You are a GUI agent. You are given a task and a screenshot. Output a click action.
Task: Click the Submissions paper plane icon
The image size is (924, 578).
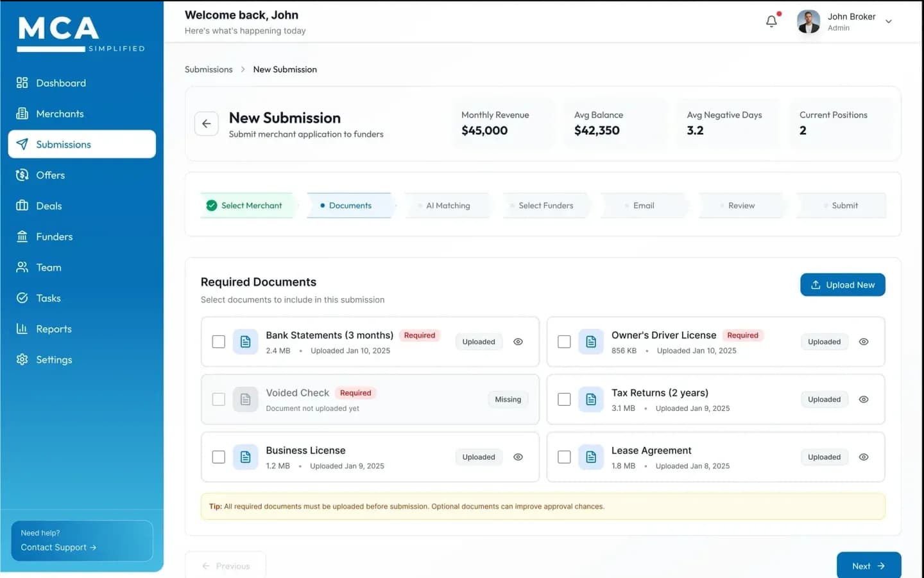click(22, 144)
